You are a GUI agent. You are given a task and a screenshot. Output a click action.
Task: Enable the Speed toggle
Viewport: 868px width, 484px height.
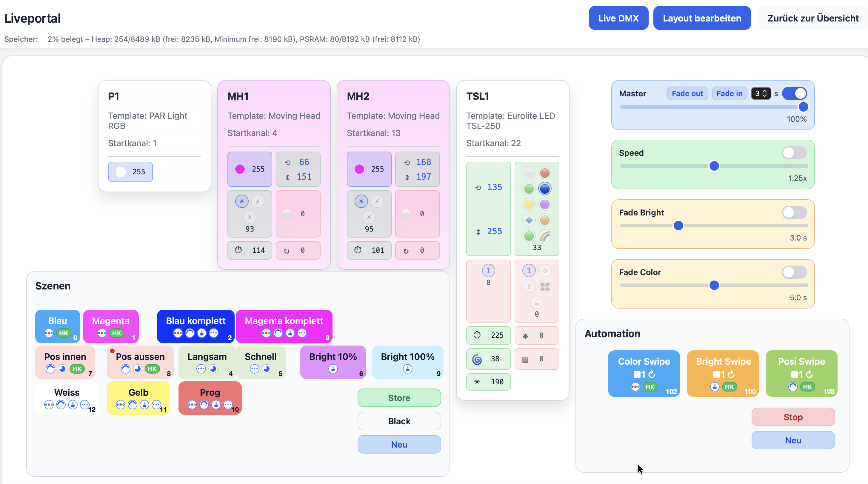[794, 153]
